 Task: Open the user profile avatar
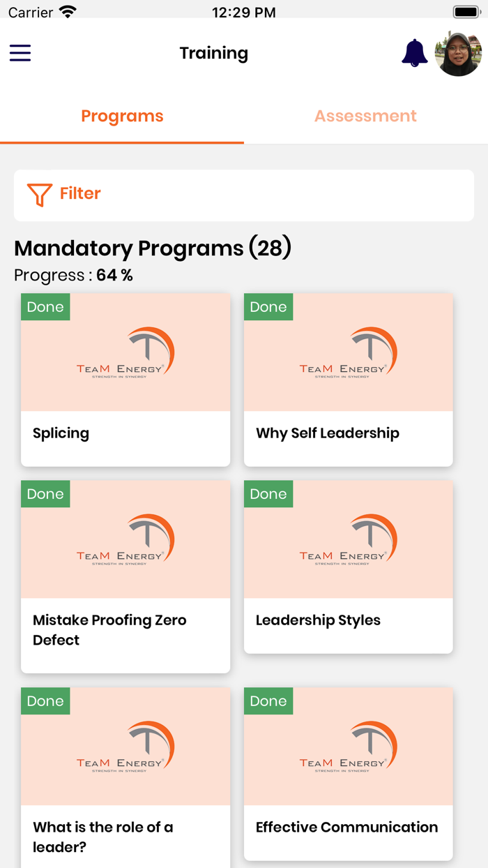[x=458, y=53]
